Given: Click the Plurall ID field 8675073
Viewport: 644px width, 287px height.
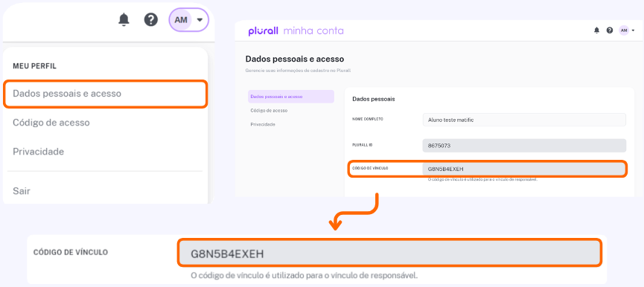Looking at the screenshot, I should pos(524,146).
